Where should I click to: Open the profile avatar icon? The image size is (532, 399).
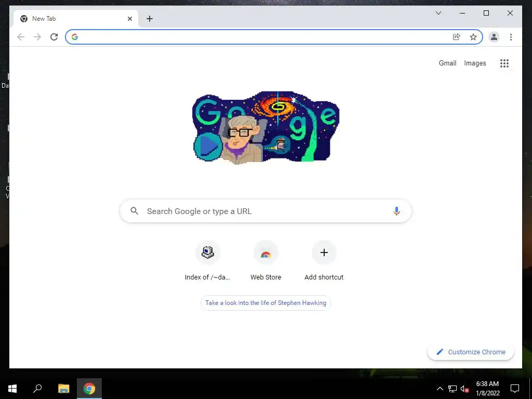coord(494,37)
